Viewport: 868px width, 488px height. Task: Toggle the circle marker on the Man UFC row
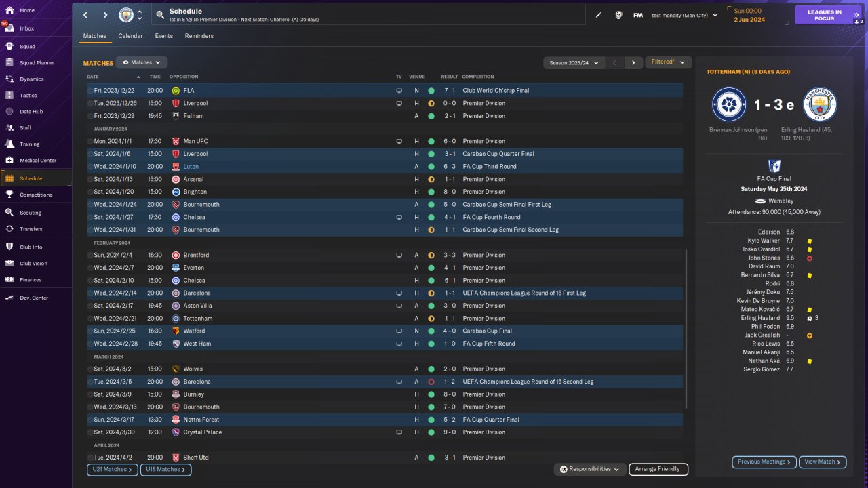pyautogui.click(x=90, y=141)
